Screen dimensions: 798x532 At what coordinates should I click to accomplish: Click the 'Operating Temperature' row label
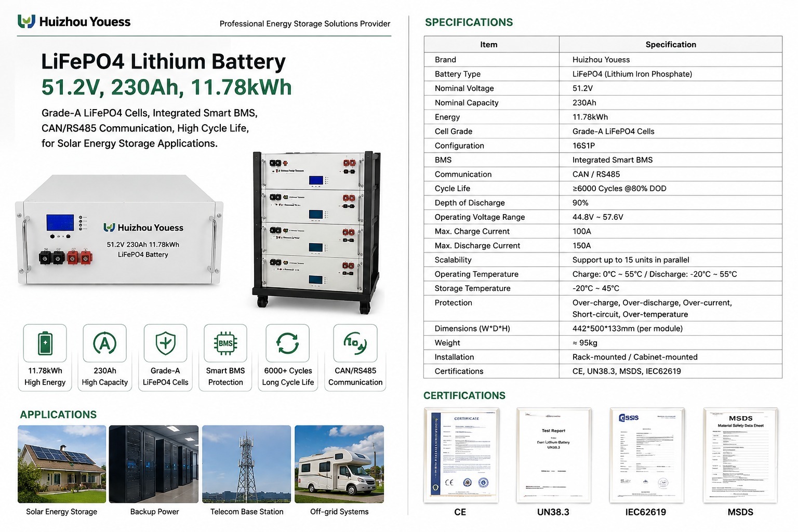[x=476, y=274]
